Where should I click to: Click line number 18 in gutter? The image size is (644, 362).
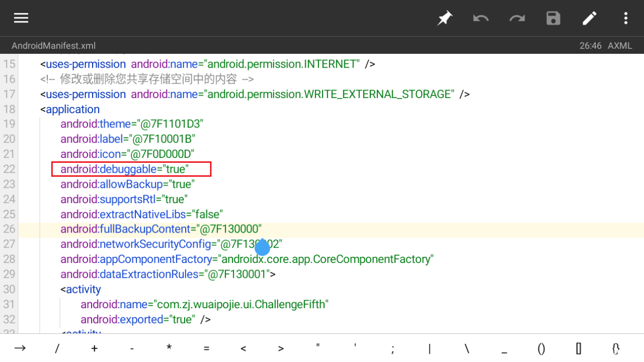pos(9,109)
